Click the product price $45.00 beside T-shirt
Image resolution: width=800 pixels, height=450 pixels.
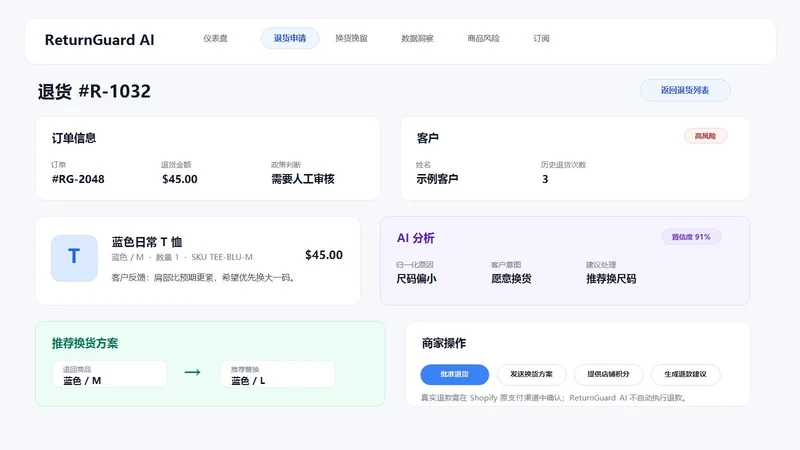tap(324, 255)
